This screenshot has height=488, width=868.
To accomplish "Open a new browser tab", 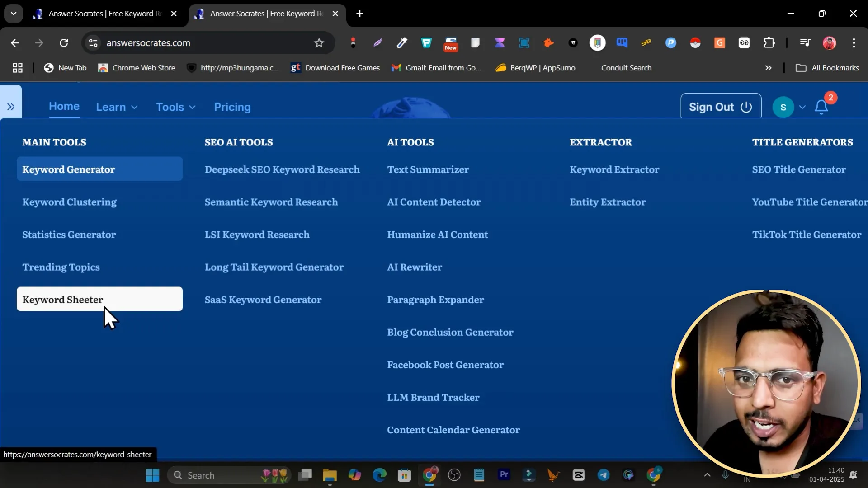I will tap(359, 14).
